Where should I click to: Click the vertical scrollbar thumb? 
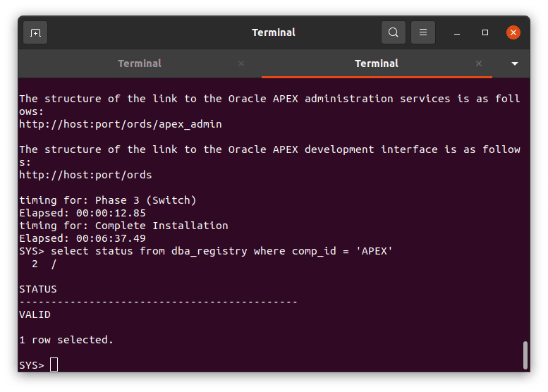click(x=525, y=355)
